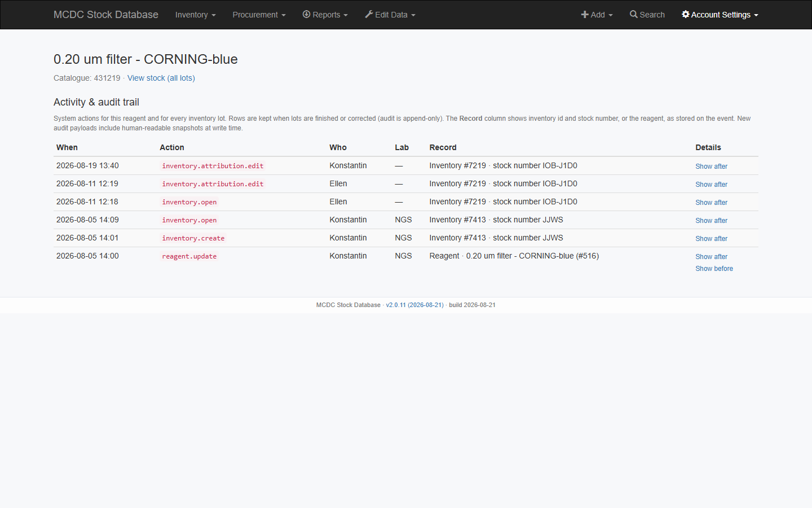Viewport: 812px width, 508px height.
Task: Click Ellen in the 2026-08-11 12:19 row
Action: click(338, 183)
